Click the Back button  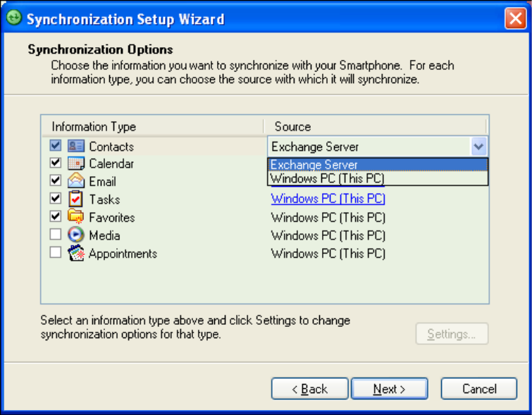[x=310, y=388]
